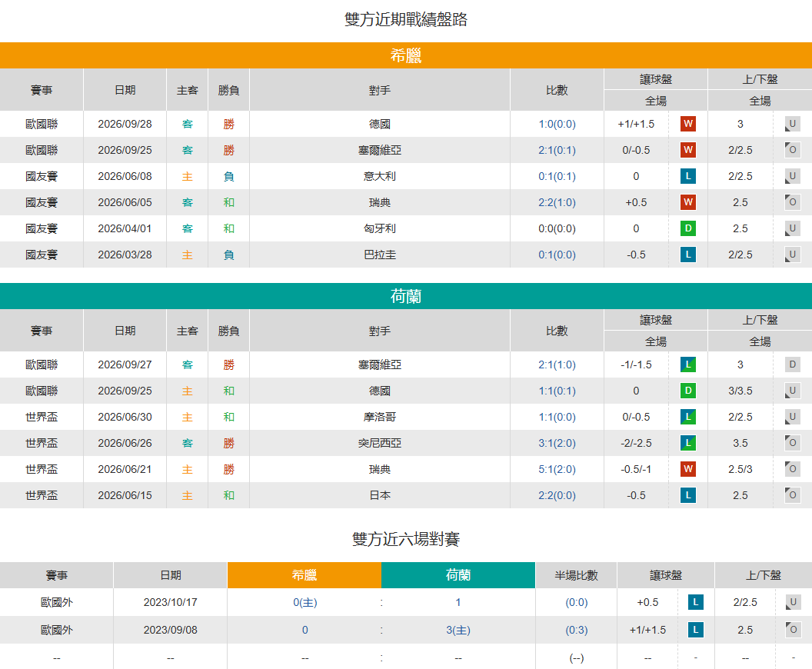Click the 0(主) score in head-to-head table
Viewport: 812px width, 669px height.
pos(305,603)
